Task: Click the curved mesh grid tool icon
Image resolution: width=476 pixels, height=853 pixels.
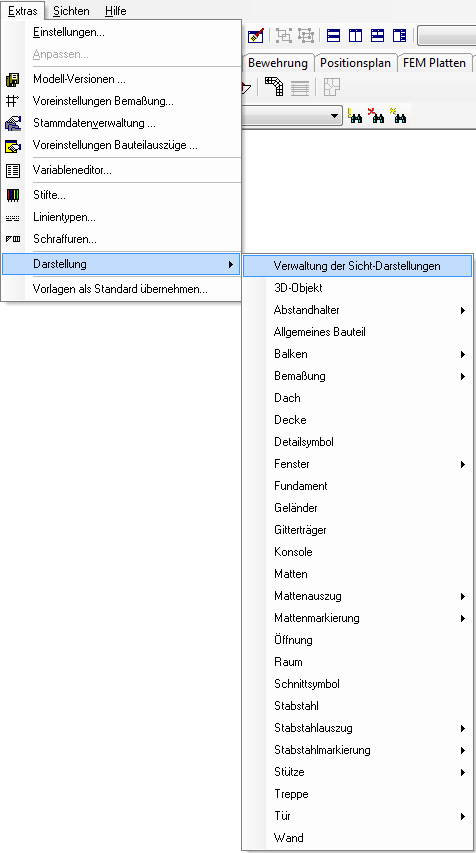Action: pos(274,86)
